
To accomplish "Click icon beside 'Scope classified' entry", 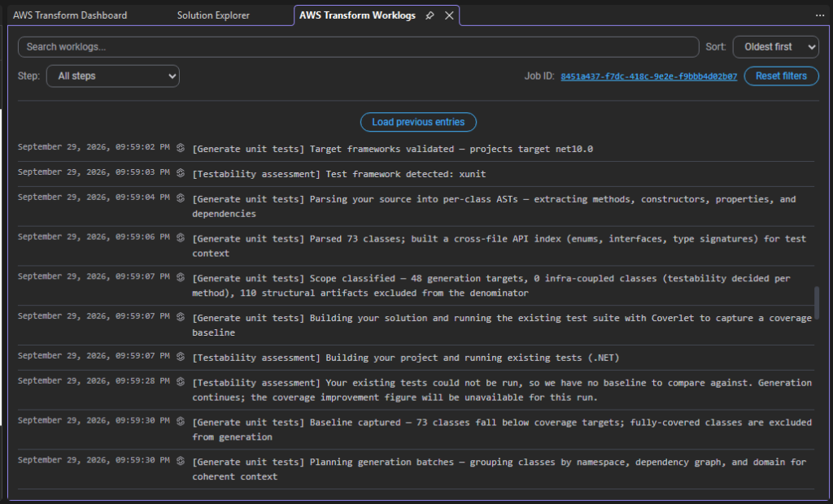I will (x=181, y=276).
